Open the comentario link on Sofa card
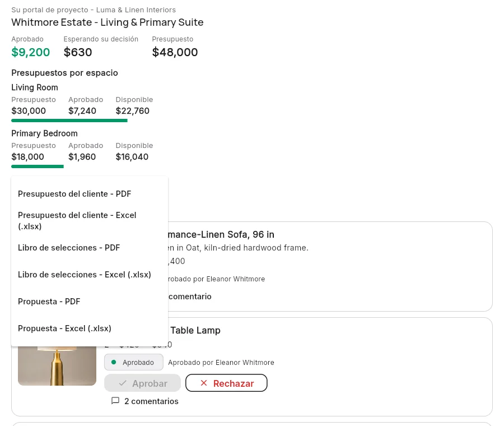Screen dimensions: 504x426 point(190,297)
